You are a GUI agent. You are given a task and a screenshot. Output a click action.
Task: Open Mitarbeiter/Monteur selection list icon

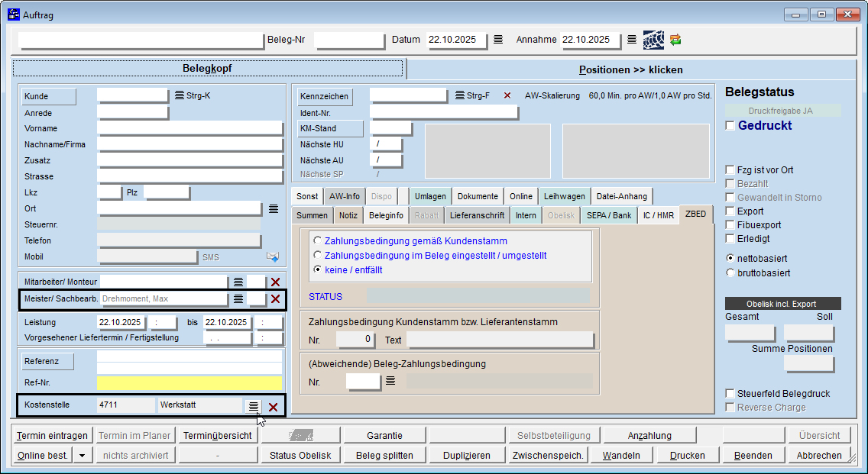click(x=238, y=282)
